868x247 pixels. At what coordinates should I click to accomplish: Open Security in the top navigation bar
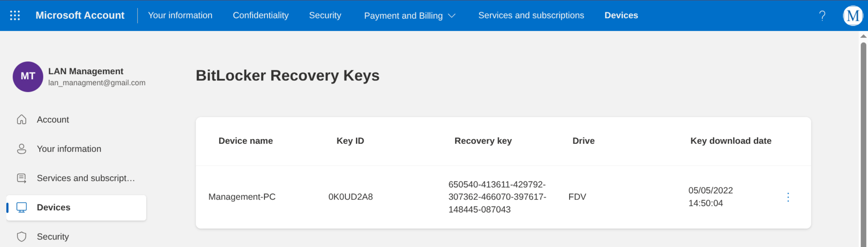(325, 15)
